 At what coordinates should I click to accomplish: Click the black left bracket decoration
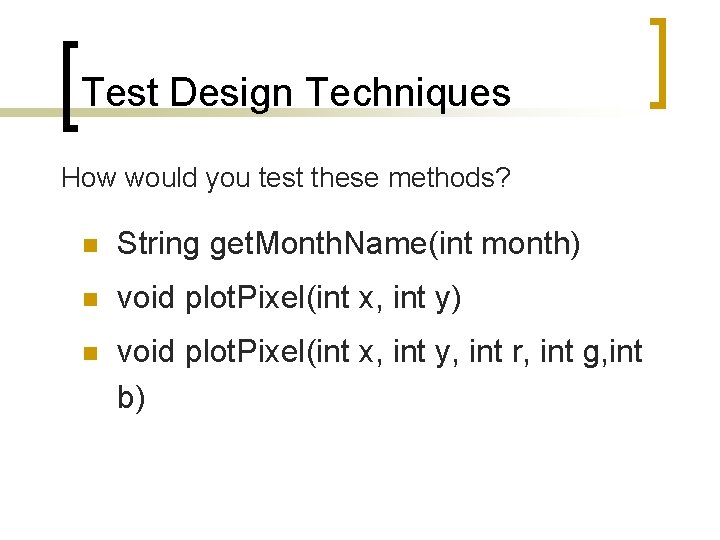pos(70,86)
